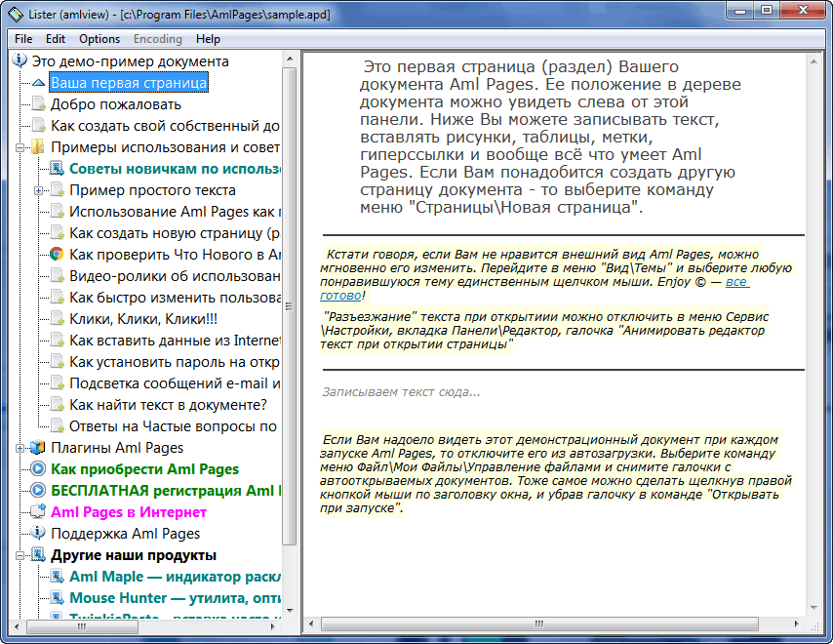Select 'Другие наши продукты' tree item
Screen dimensions: 833x644
[x=134, y=555]
